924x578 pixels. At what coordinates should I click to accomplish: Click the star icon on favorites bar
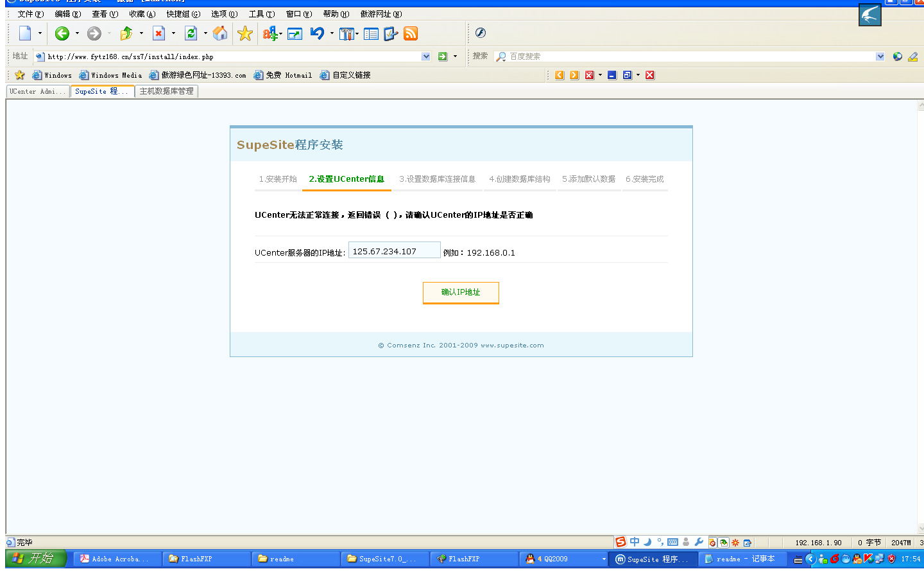coord(20,75)
